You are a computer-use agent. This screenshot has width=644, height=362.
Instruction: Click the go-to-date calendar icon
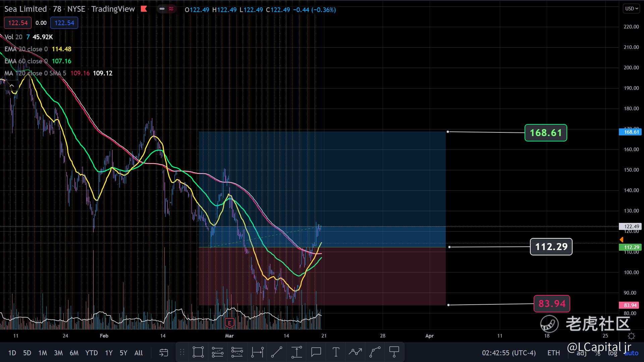[163, 352]
